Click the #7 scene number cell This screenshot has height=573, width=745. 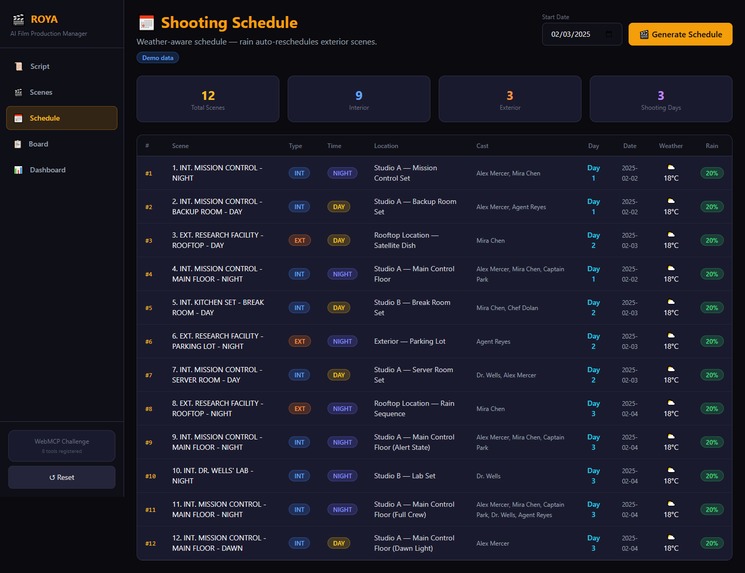coord(149,375)
